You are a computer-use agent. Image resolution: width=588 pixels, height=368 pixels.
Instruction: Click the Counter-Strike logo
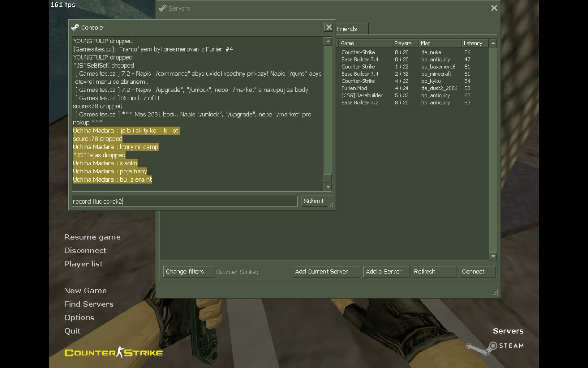(x=114, y=352)
